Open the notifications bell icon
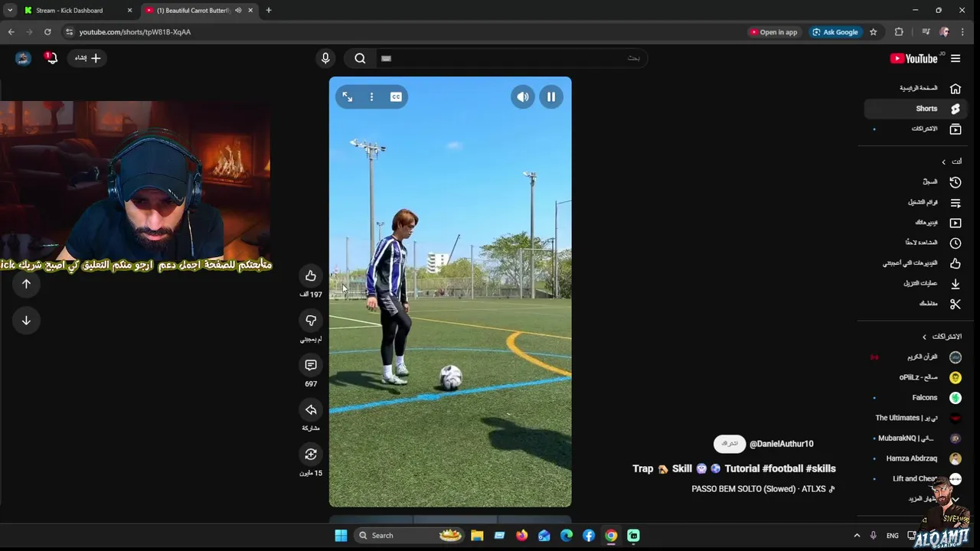 [x=51, y=58]
